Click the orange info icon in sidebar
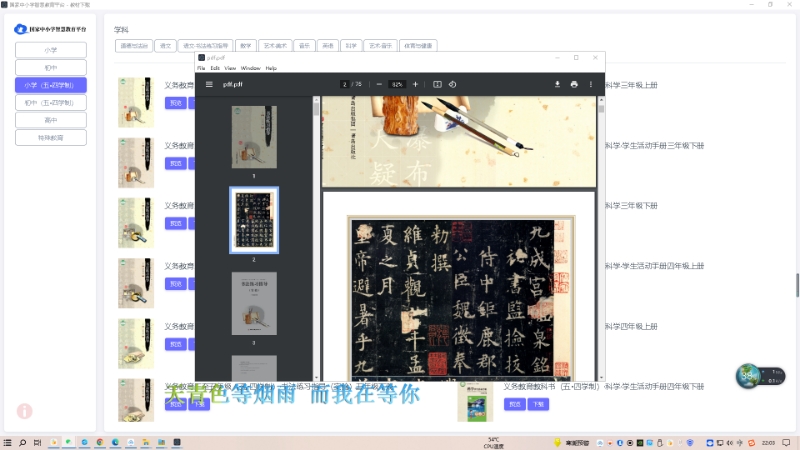This screenshot has width=800, height=450. click(24, 411)
